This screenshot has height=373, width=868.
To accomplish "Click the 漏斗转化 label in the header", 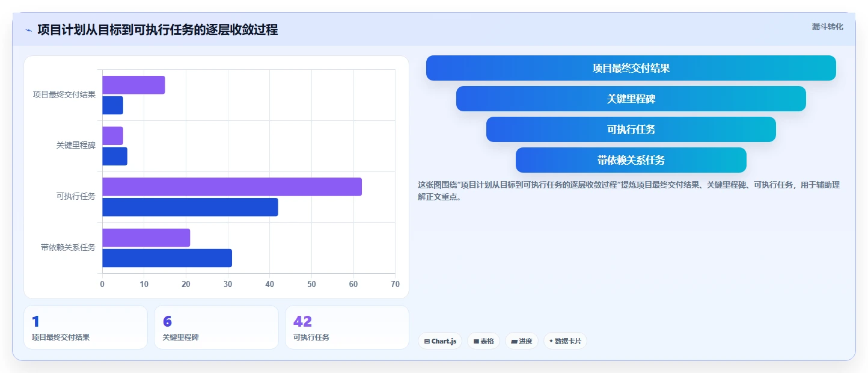I will [828, 27].
